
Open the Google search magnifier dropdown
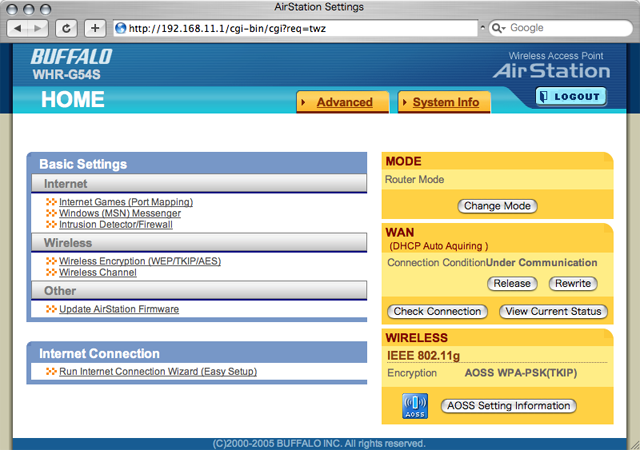coord(499,28)
